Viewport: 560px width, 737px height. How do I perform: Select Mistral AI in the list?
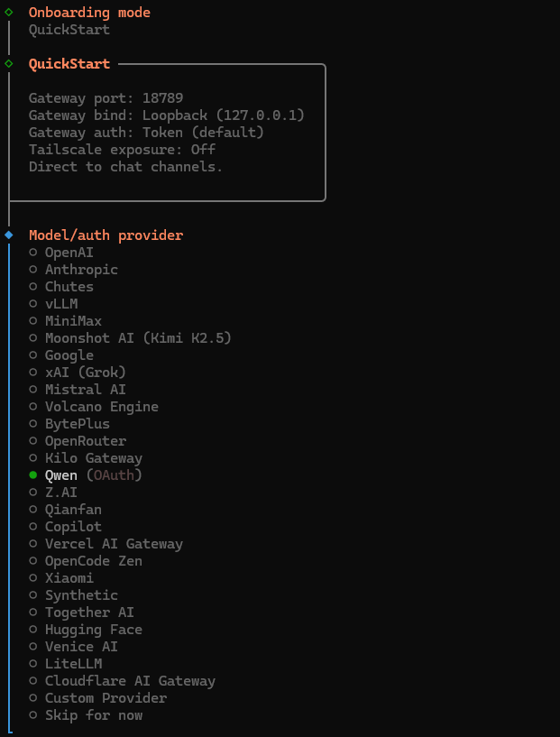[x=78, y=390]
